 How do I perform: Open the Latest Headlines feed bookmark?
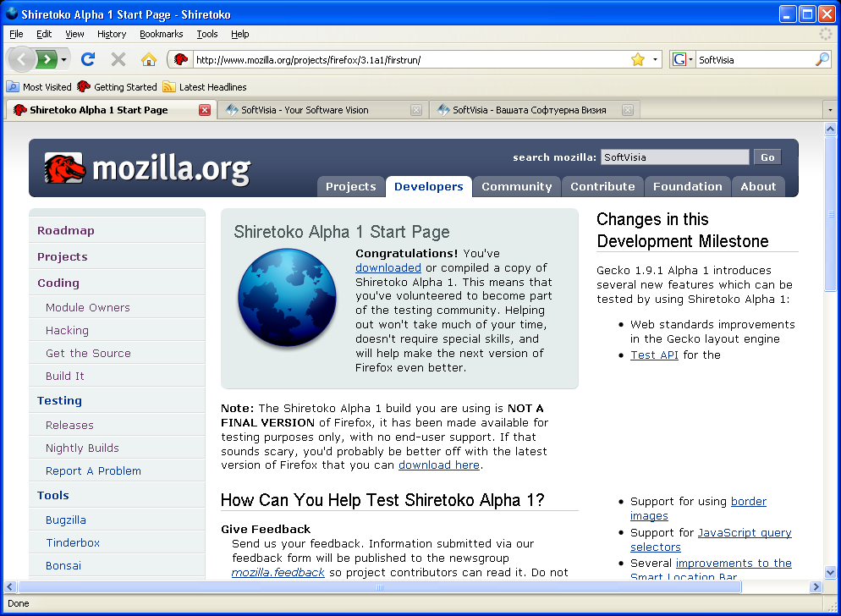(205, 87)
